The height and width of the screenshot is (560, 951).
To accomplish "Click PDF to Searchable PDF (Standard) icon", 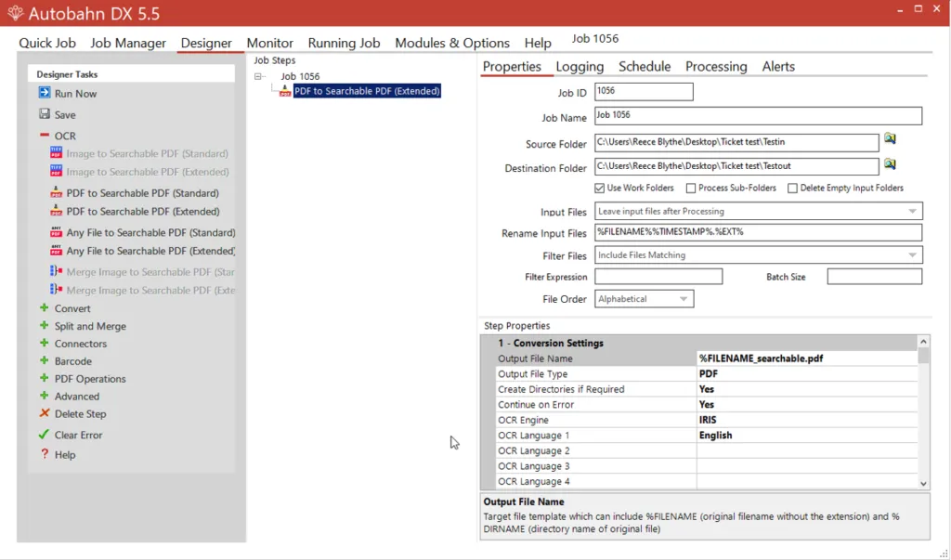I will point(57,193).
